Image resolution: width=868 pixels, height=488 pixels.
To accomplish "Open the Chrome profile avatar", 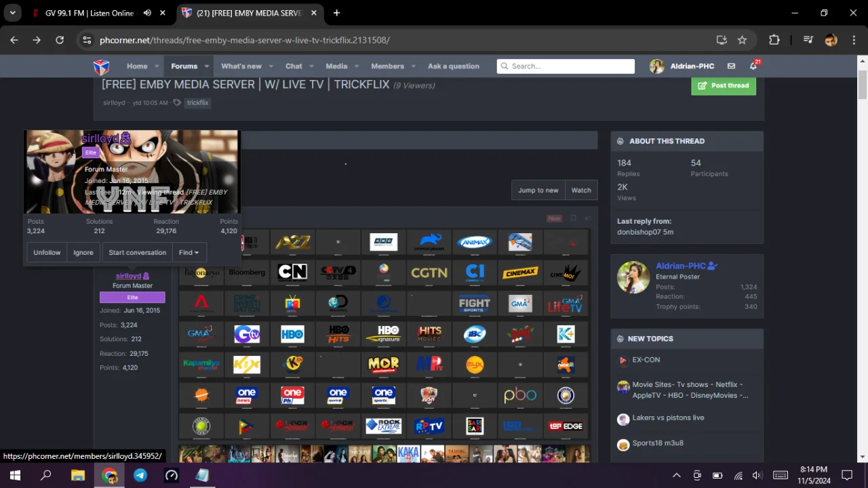I will [x=831, y=40].
